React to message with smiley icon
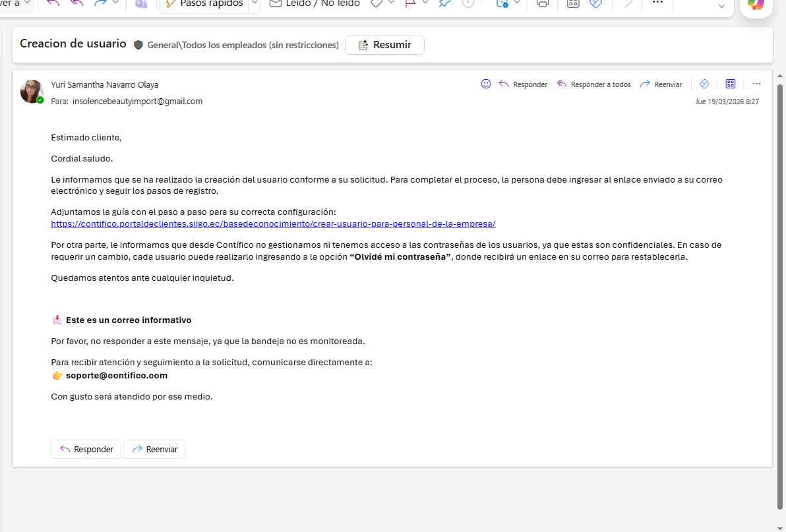 pos(486,84)
